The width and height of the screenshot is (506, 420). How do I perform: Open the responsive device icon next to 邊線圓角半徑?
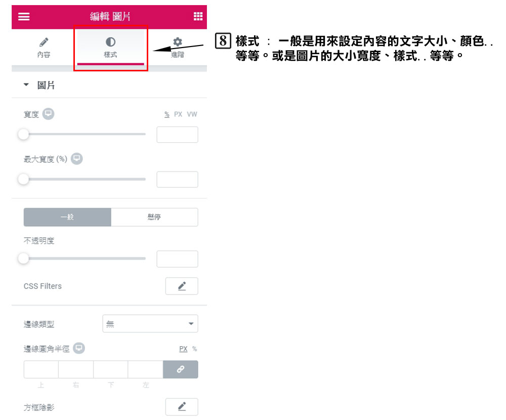point(79,348)
